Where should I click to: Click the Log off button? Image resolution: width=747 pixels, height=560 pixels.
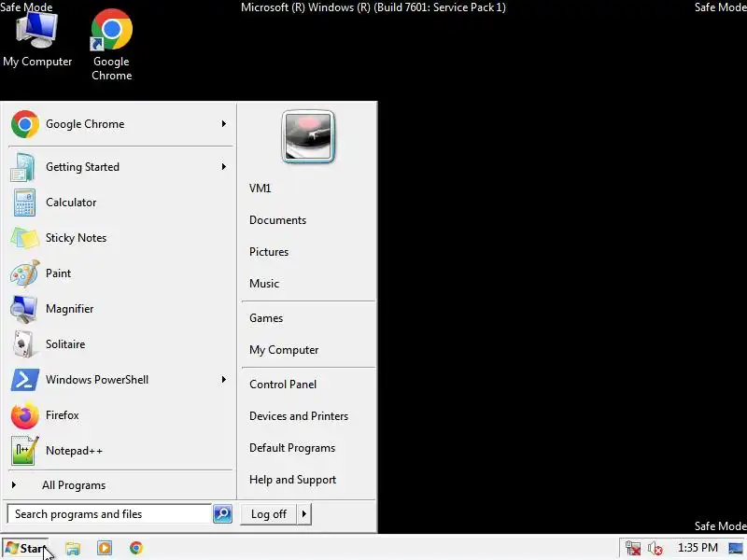[269, 514]
